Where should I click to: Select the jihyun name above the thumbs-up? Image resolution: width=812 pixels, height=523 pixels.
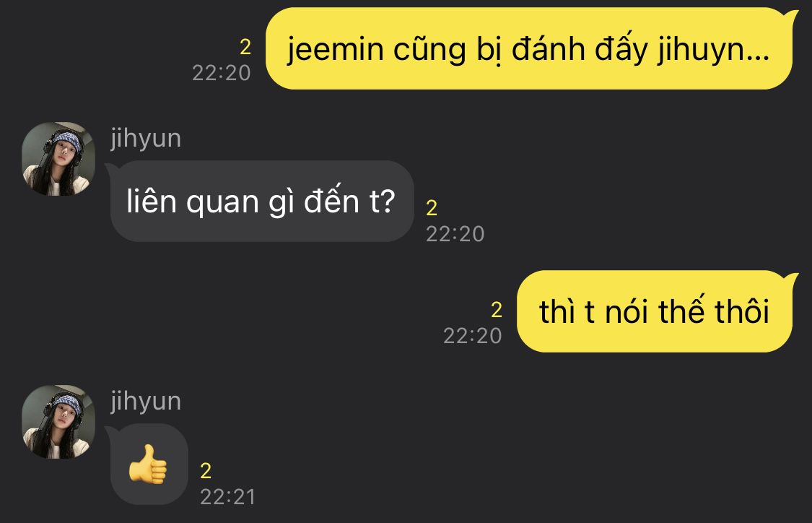tap(146, 402)
